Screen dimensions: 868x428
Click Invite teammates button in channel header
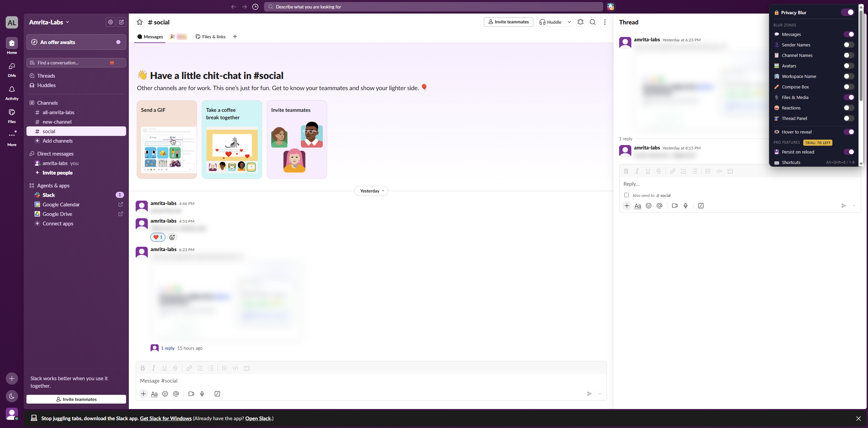coord(508,22)
